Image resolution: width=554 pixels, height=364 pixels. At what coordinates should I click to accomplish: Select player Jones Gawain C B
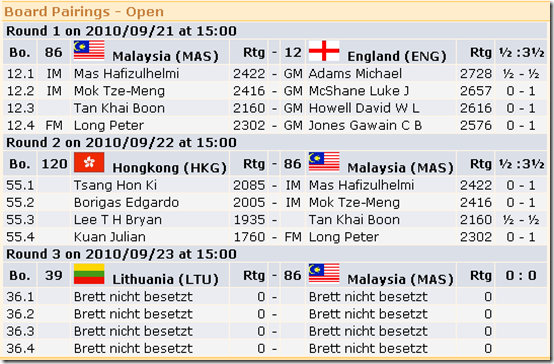click(365, 125)
